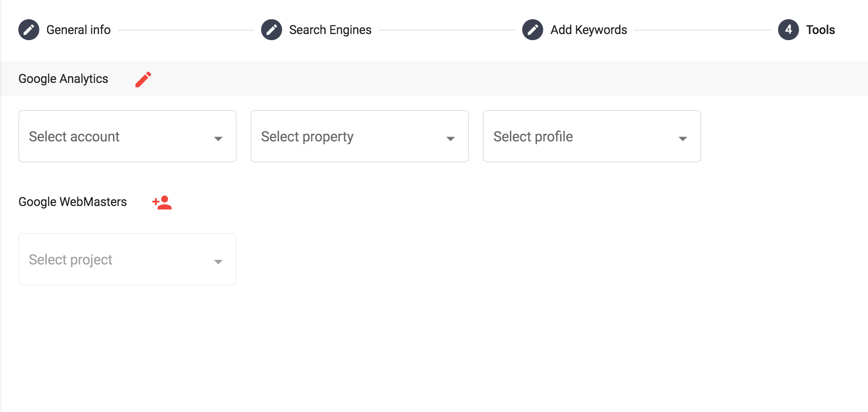The image size is (868, 412).
Task: Open the Select property dropdown
Action: point(360,136)
